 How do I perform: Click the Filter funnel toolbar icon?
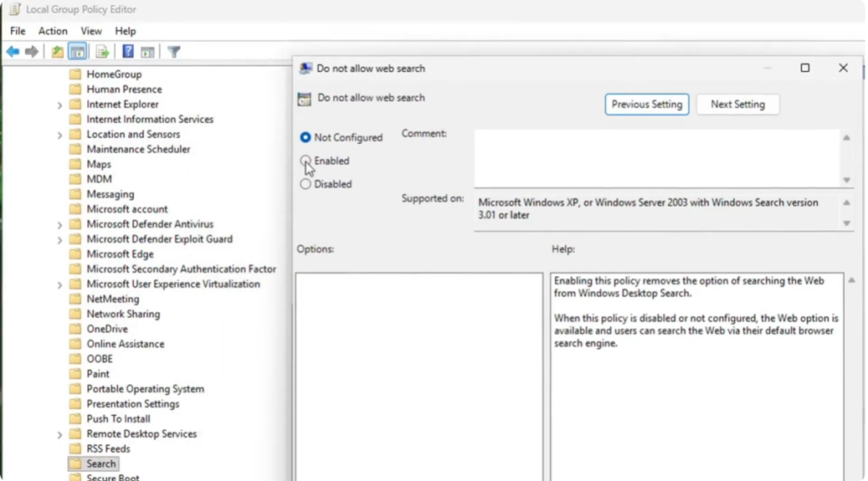tap(174, 52)
